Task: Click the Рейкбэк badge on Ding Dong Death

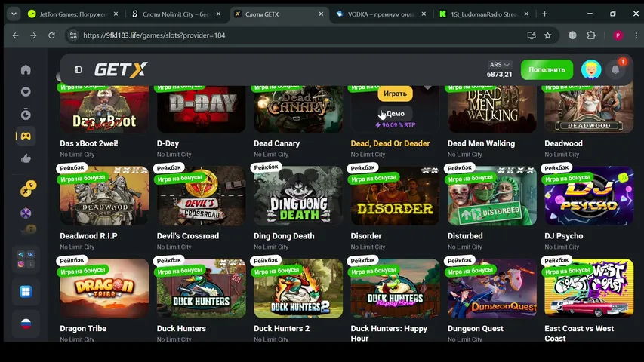Action: tap(267, 167)
